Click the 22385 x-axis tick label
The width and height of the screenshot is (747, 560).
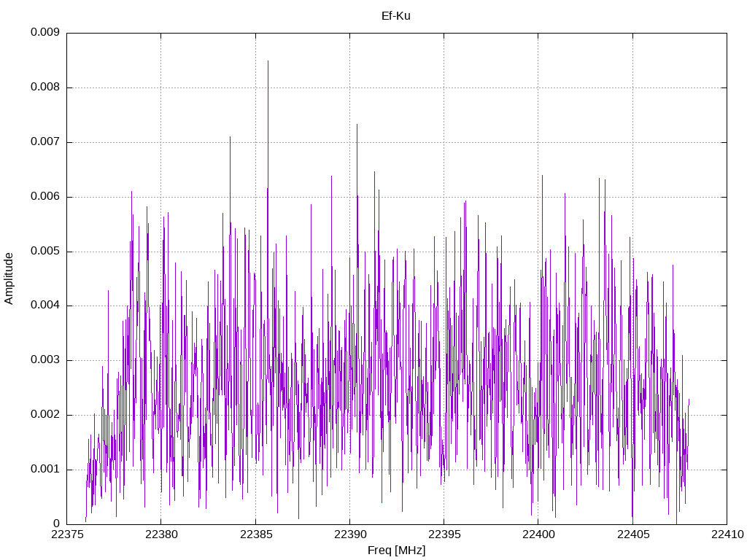[255, 534]
